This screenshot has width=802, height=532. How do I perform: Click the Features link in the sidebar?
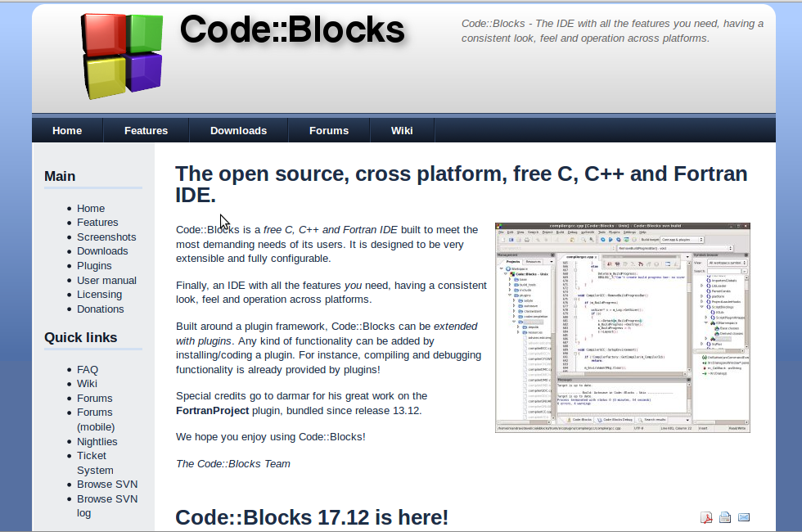97,223
